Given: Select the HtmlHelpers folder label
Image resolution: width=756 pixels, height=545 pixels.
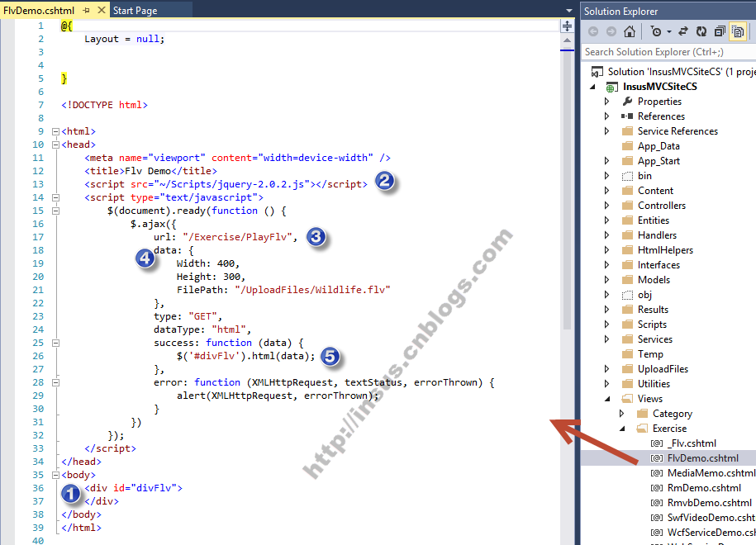Looking at the screenshot, I should pos(665,250).
